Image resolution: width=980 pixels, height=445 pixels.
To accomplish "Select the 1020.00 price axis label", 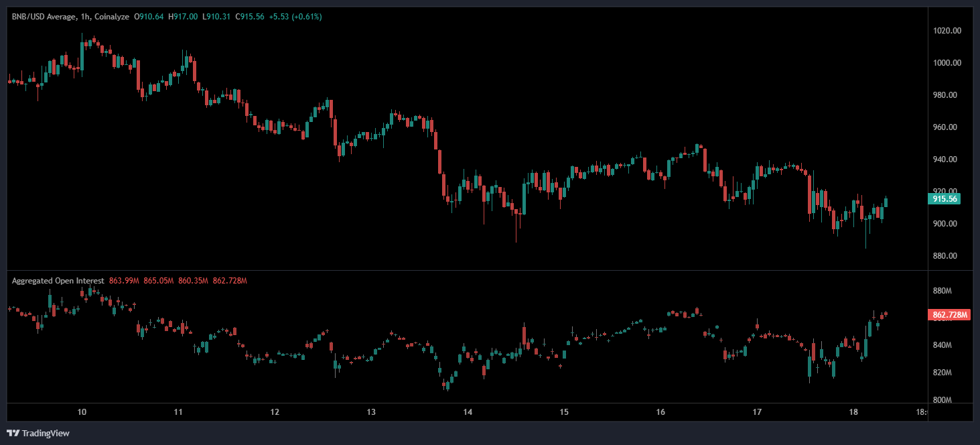I will click(947, 31).
